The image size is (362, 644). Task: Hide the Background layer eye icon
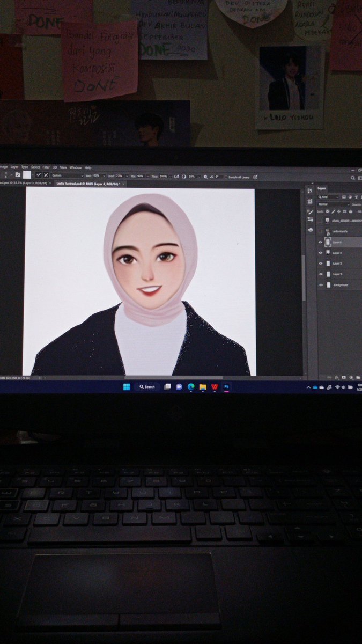(320, 285)
